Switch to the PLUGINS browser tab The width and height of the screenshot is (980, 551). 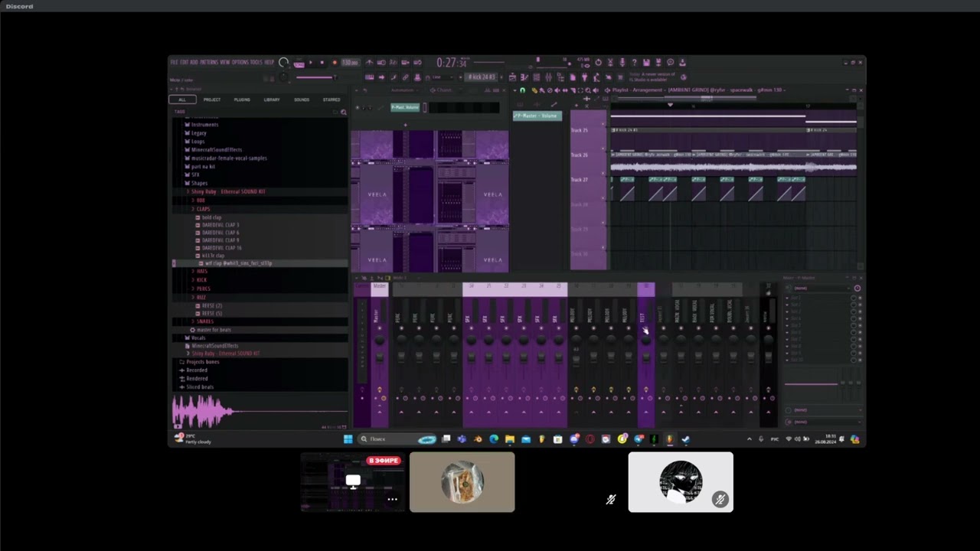click(242, 99)
